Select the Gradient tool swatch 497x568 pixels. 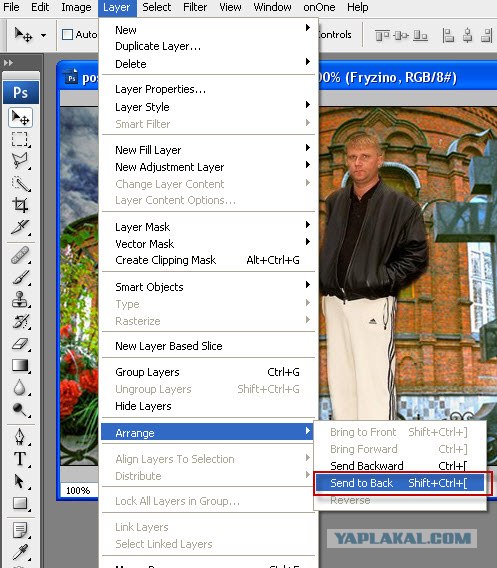click(x=20, y=365)
